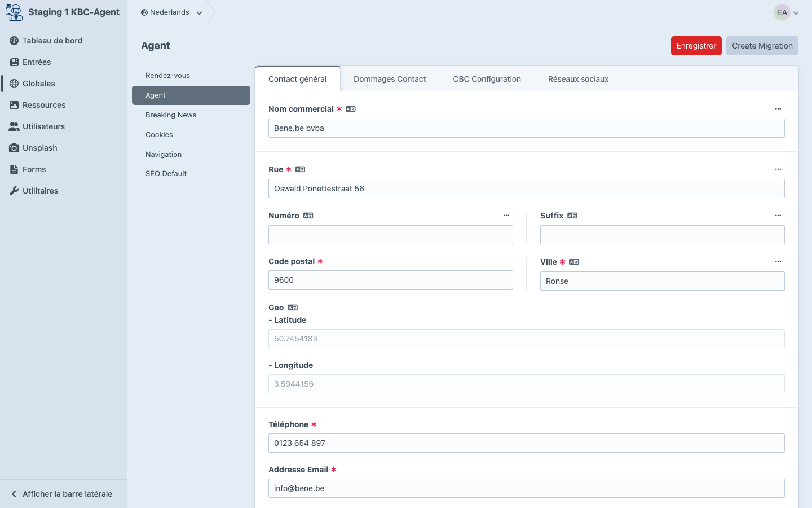
Task: Open the Numéro field options menu
Action: click(506, 216)
